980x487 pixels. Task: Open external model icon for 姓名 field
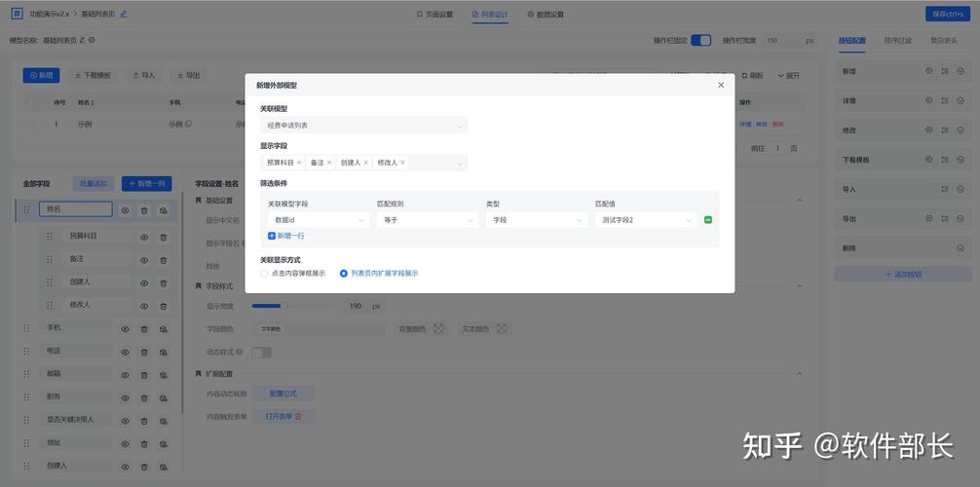[163, 211]
